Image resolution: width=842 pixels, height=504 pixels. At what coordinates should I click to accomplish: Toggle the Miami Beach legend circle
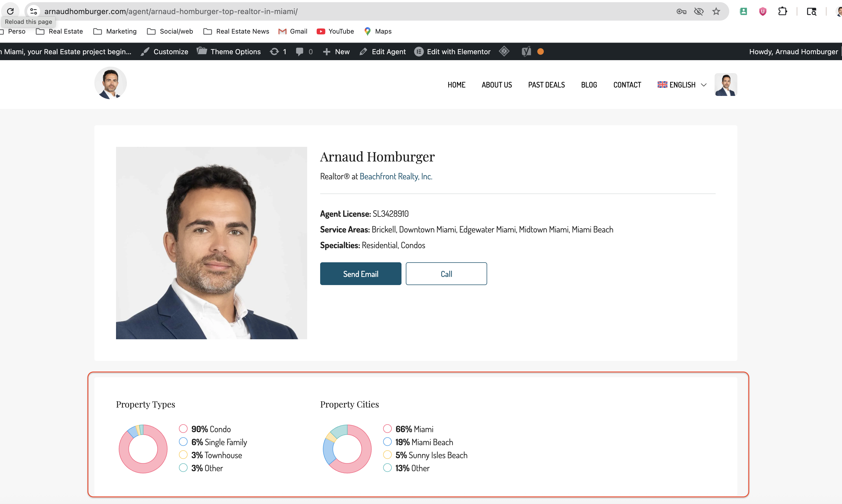[x=387, y=441]
